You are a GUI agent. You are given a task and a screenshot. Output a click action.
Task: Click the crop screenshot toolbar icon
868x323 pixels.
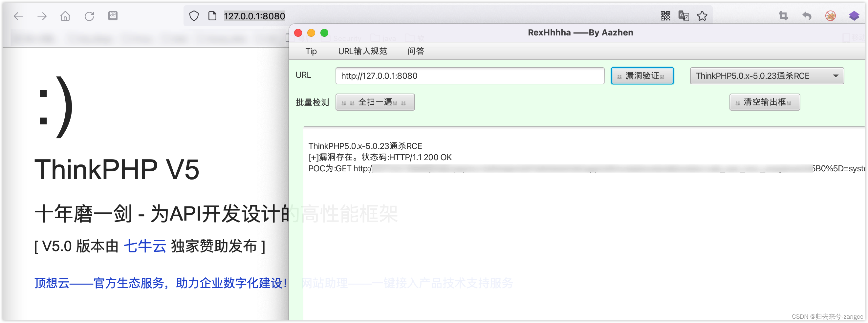coord(783,16)
